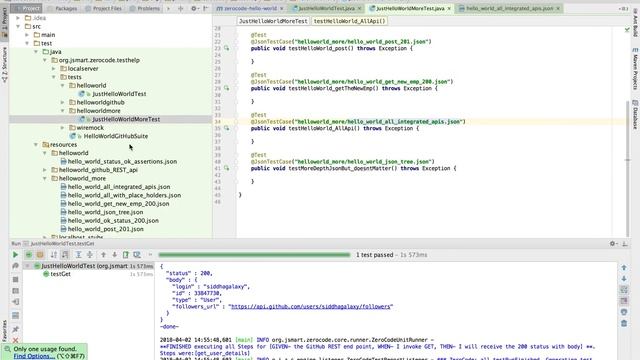
Task: Open the Structure side tool window
Action: point(4,64)
